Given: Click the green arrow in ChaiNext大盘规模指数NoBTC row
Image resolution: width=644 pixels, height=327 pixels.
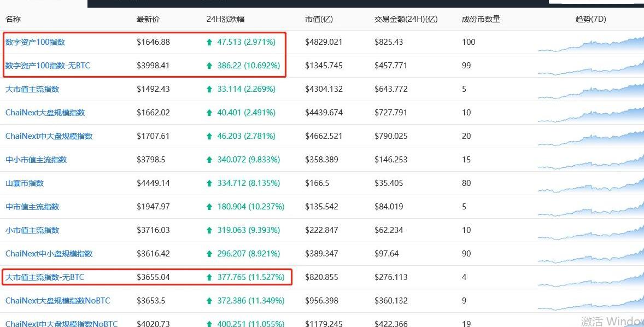Looking at the screenshot, I should 209,301.
